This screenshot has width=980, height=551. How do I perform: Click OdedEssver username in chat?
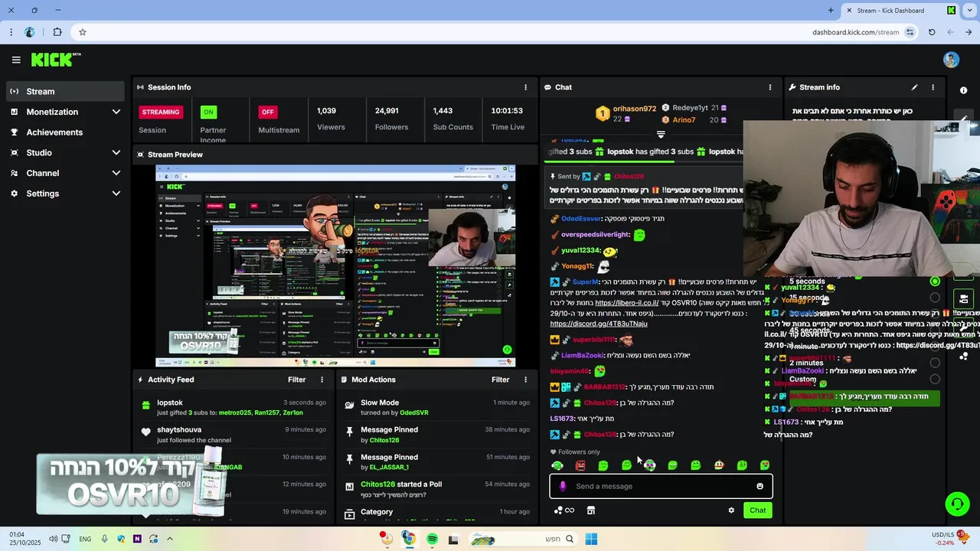(581, 219)
